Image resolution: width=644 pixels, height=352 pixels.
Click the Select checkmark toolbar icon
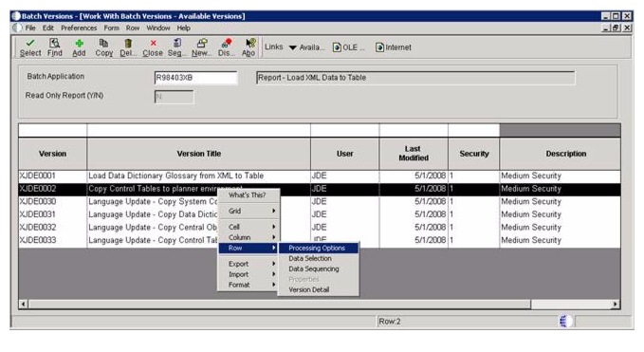click(30, 43)
